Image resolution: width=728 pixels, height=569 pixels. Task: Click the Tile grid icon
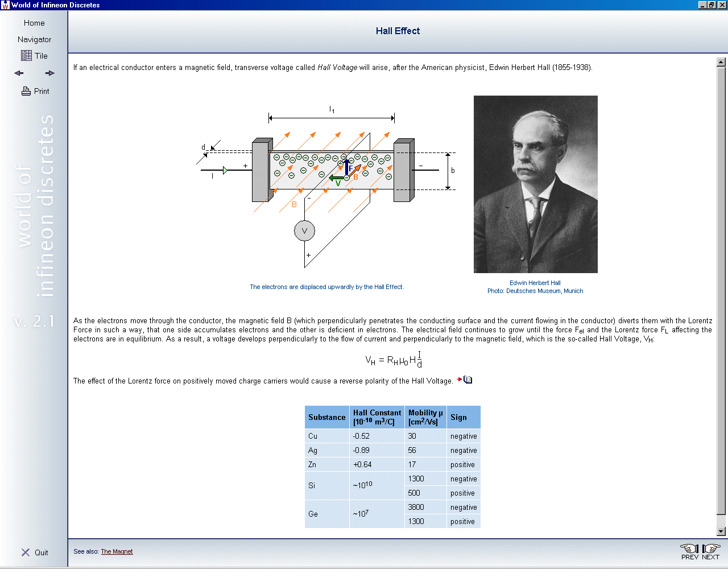27,56
